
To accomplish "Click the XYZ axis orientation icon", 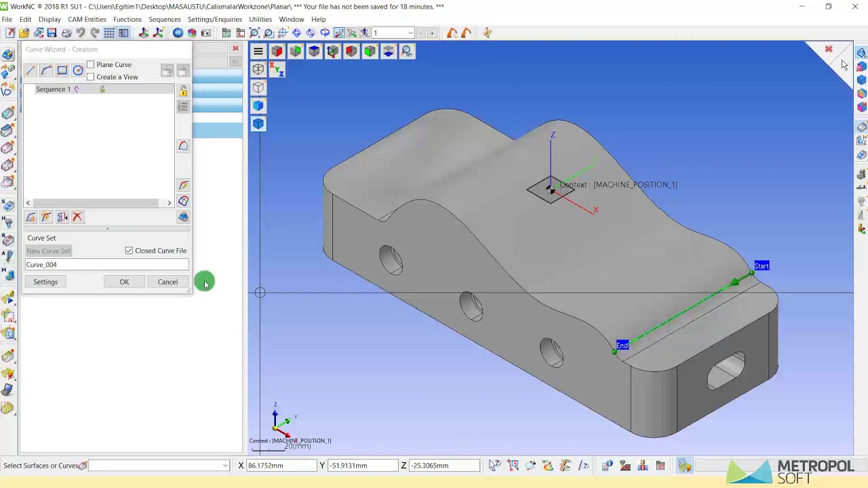I will [276, 68].
